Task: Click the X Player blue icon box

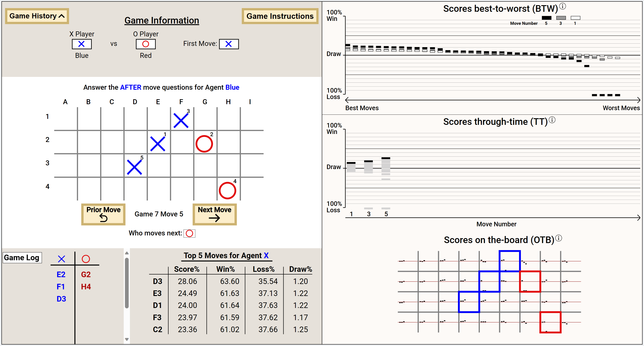Action: point(82,44)
